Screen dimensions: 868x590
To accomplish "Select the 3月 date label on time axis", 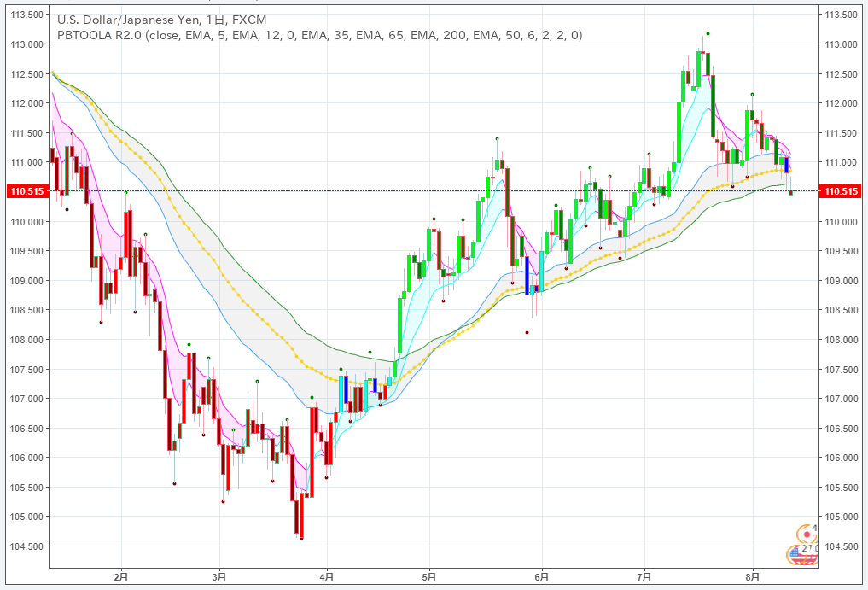I will [219, 577].
